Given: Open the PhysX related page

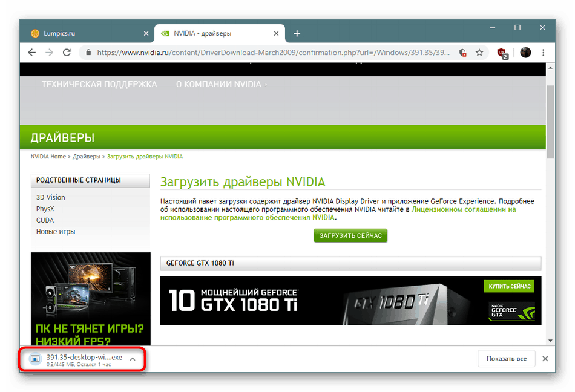Looking at the screenshot, I should [45, 209].
